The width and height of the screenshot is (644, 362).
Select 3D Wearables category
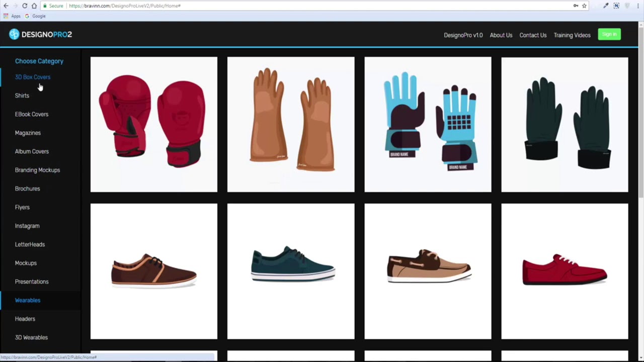31,337
